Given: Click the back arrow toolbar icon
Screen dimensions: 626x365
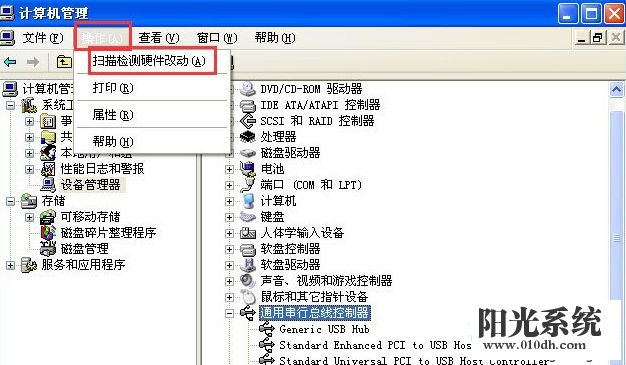Looking at the screenshot, I should (x=10, y=62).
